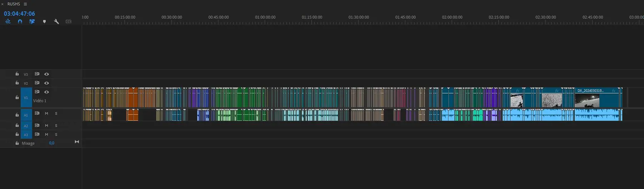Toggle sync lock on track V1
This screenshot has height=189, width=644.
click(x=37, y=92)
